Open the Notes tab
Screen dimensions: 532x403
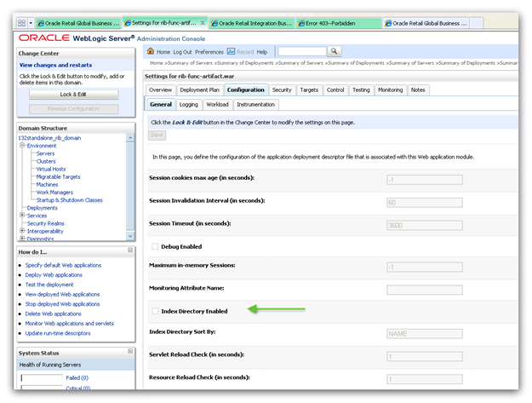pos(418,90)
